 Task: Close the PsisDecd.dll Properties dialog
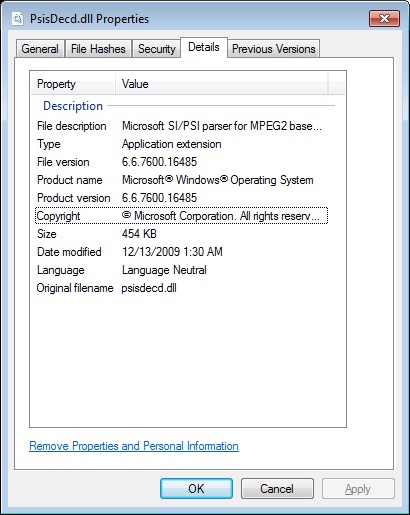point(384,18)
